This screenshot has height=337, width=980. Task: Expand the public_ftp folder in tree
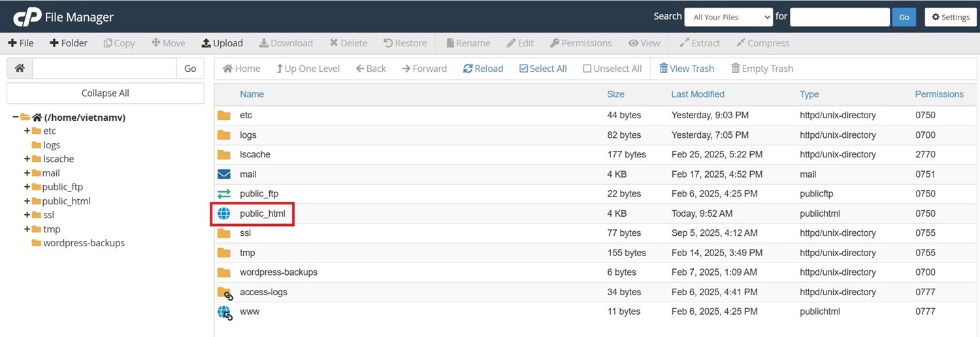pyautogui.click(x=27, y=187)
